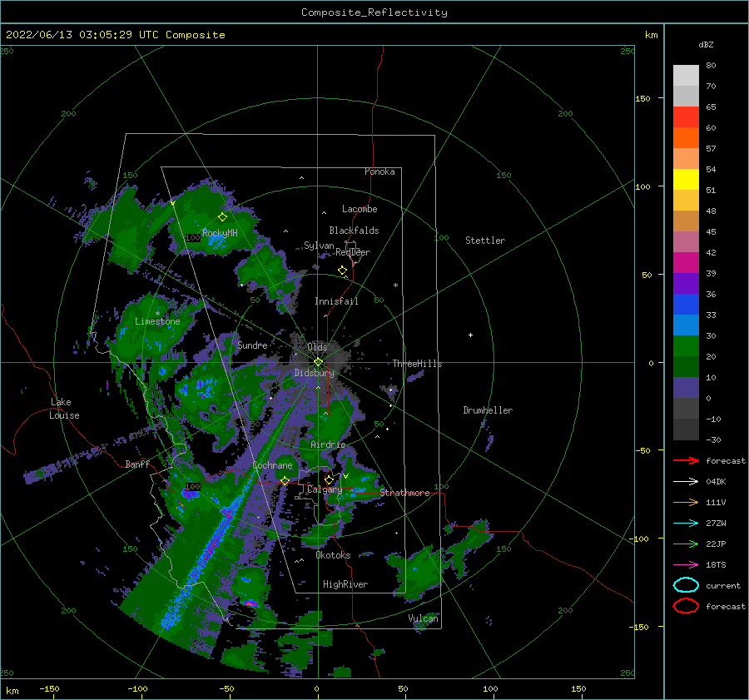Viewport: 749px width, 700px height.
Task: Click the Cochrane town label
Action: (272, 465)
